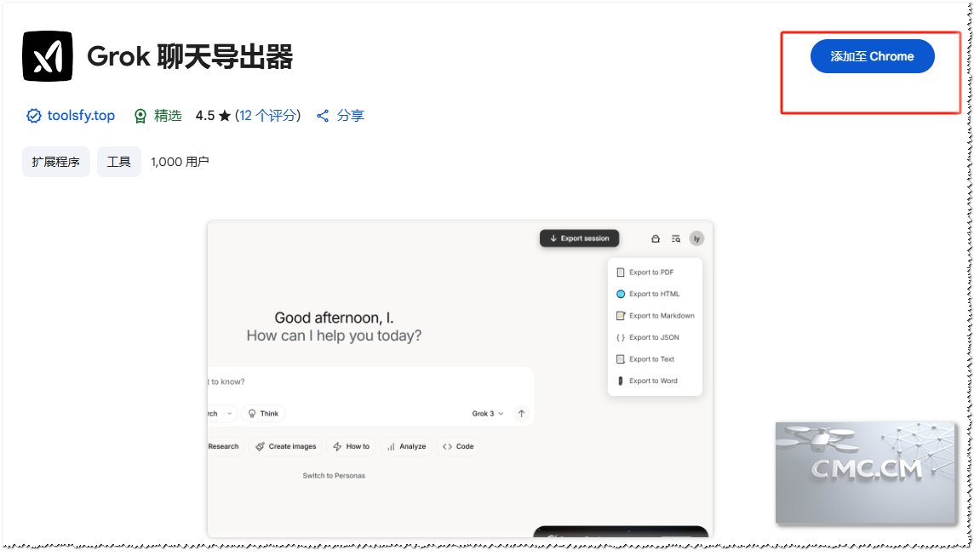
Task: Choose Export to Word
Action: tap(655, 381)
